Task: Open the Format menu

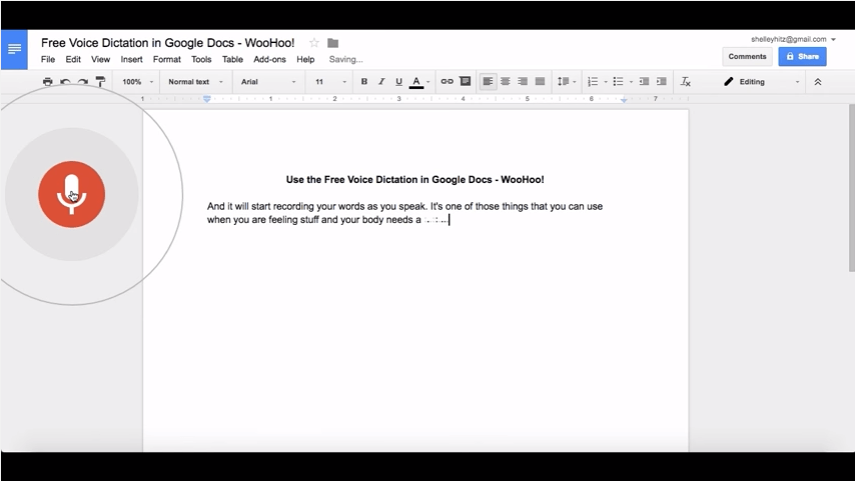Action: pos(166,59)
